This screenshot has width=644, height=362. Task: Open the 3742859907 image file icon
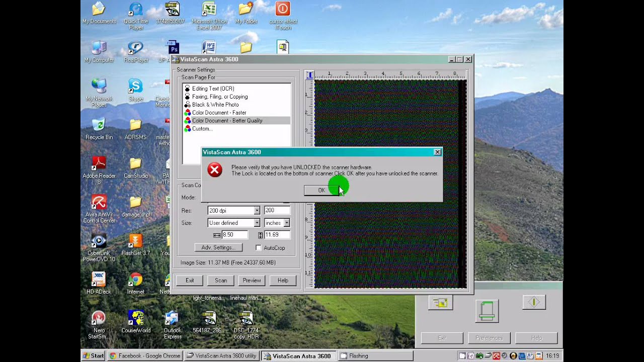(x=172, y=14)
